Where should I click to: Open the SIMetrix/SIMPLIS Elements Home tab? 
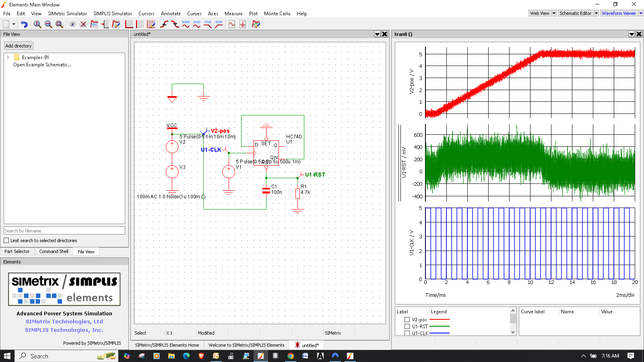(x=167, y=345)
